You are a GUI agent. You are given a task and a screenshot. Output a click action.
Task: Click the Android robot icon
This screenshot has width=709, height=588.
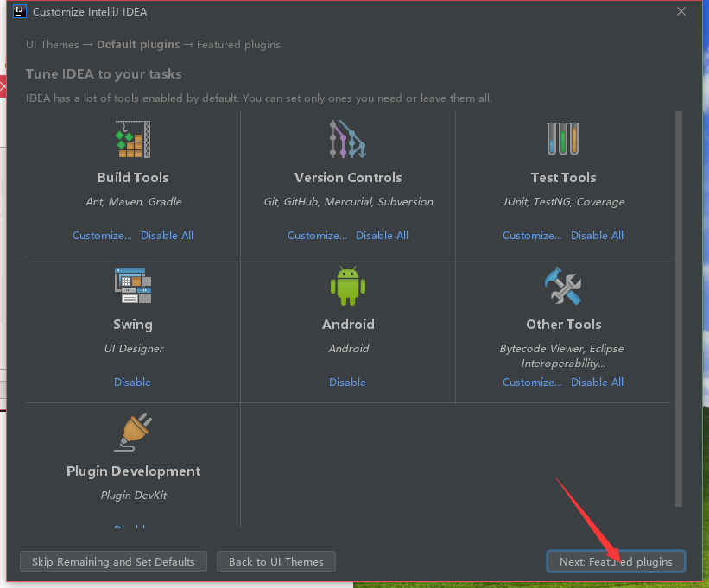[x=348, y=286]
